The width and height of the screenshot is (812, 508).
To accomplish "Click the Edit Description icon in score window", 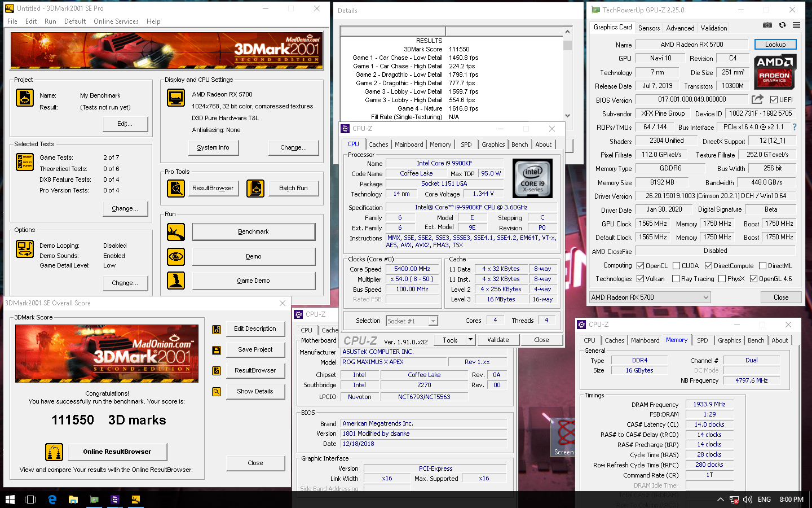I will tap(217, 330).
